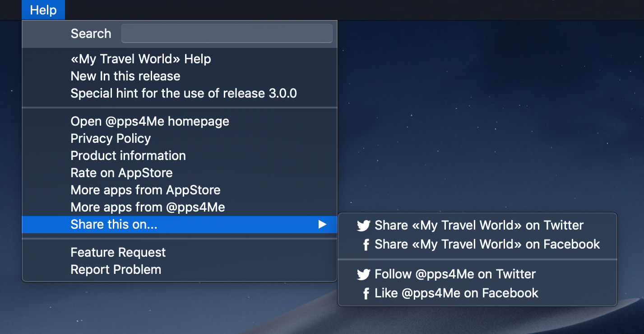Click Twitter bird icon next to Follow @pps4Me
Screen dimensions: 644x334
(364, 274)
